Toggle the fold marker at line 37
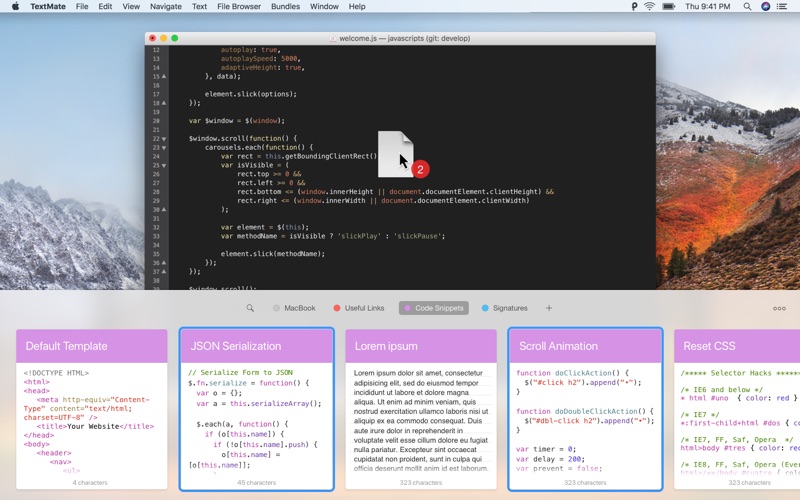The height and width of the screenshot is (500, 800). coord(164,271)
